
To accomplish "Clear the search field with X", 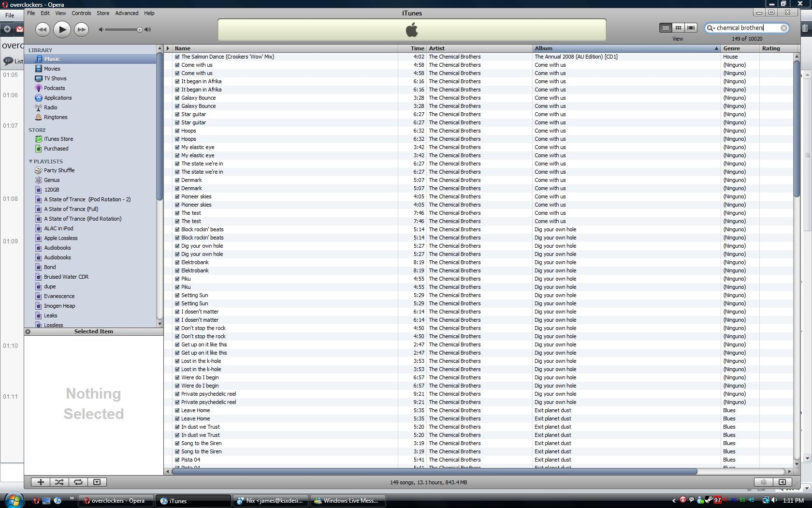I will pos(784,28).
